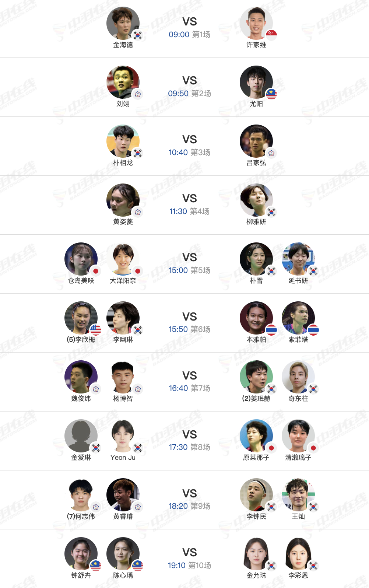Click the Chinese Taipei badge on 黄睿璿
Viewport: 369px width, 588px height.
tap(138, 507)
